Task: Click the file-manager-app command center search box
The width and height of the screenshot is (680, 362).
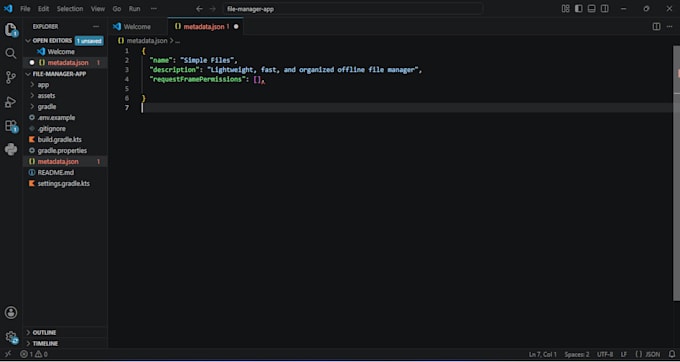Action: click(x=353, y=9)
